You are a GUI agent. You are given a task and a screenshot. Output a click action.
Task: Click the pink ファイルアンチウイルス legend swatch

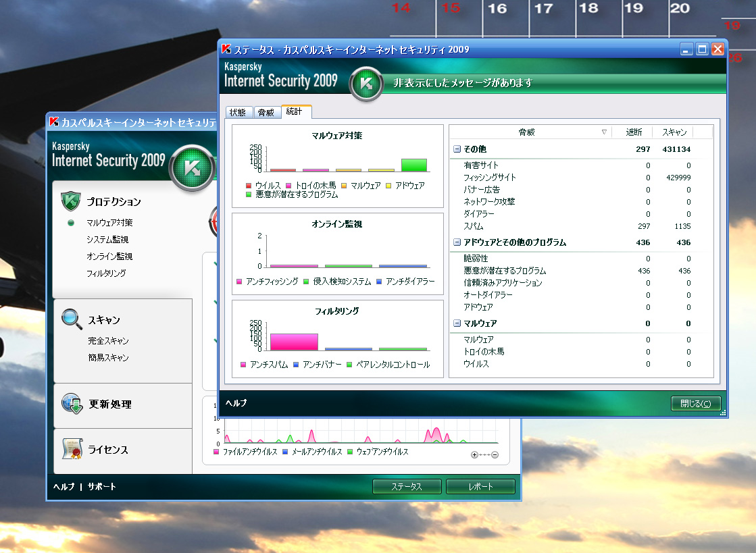216,452
